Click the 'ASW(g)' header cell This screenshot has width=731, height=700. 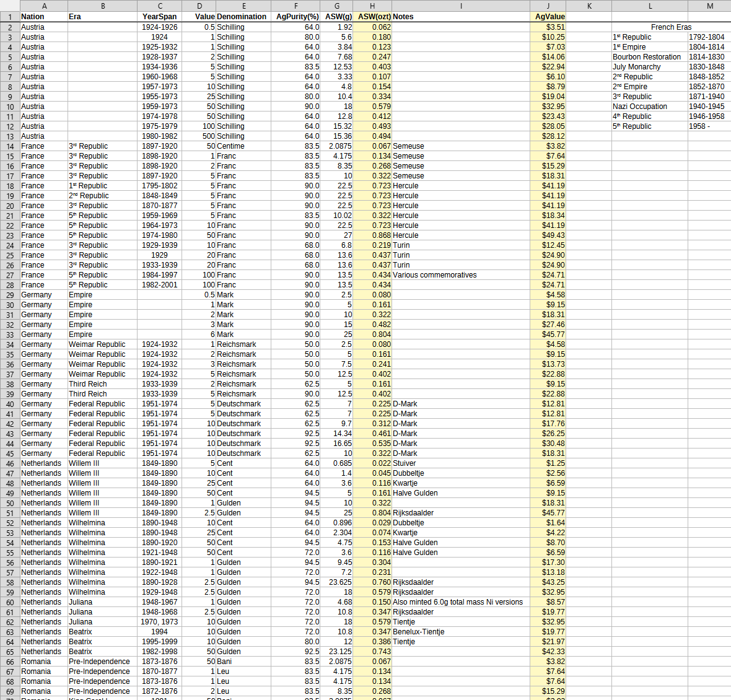[337, 17]
